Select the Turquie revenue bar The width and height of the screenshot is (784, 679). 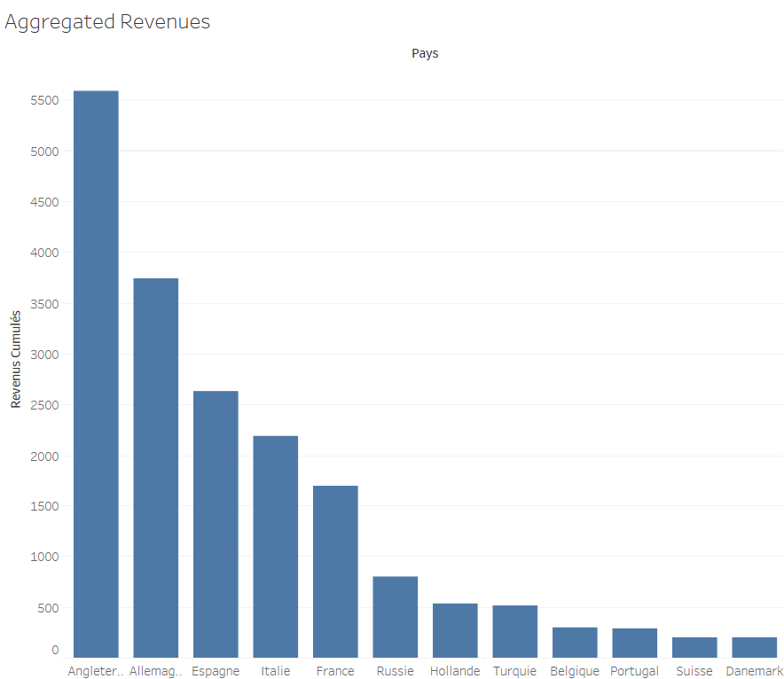[514, 631]
